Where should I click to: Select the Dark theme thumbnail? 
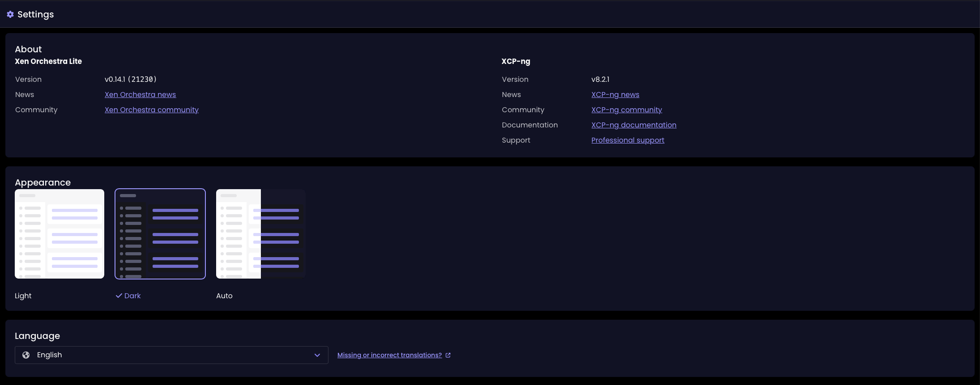[160, 234]
